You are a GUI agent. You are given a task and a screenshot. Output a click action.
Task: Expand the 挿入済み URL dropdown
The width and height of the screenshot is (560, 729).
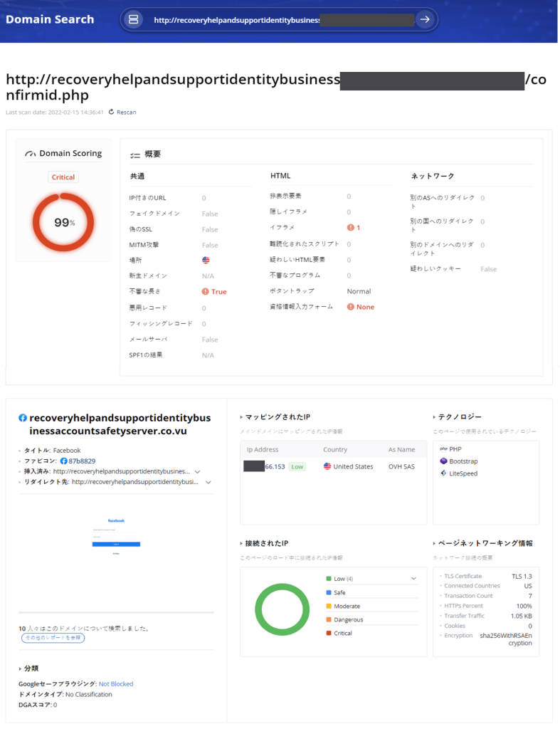coord(198,471)
